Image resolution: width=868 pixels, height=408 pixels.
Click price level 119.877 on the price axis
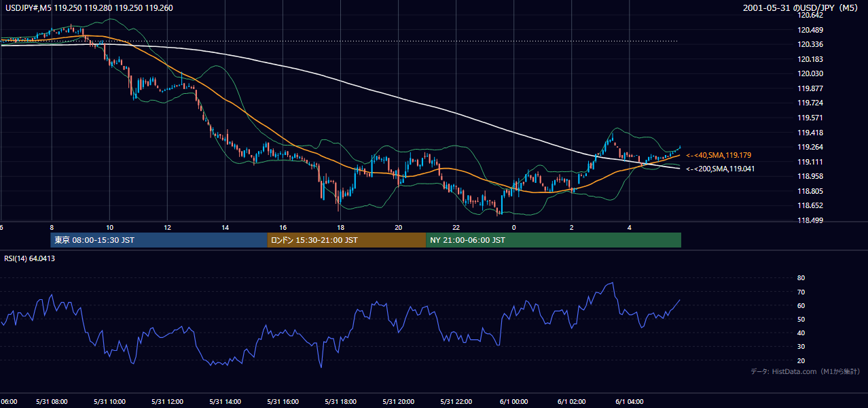click(x=811, y=88)
